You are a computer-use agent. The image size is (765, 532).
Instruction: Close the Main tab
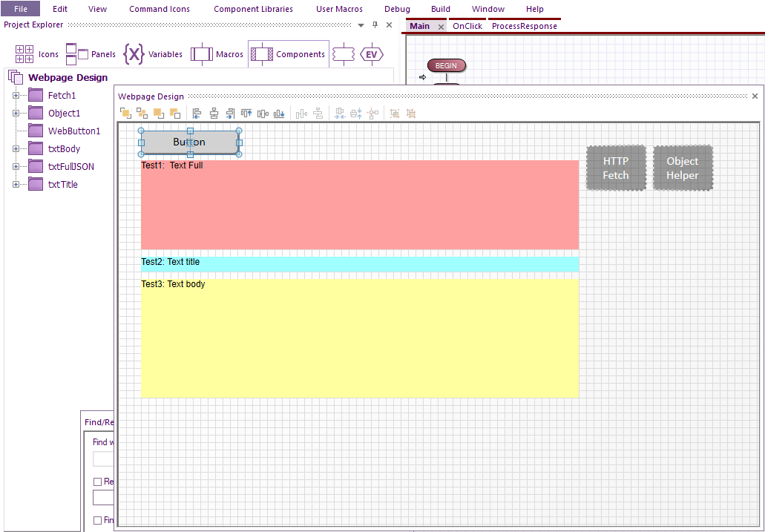(441, 27)
